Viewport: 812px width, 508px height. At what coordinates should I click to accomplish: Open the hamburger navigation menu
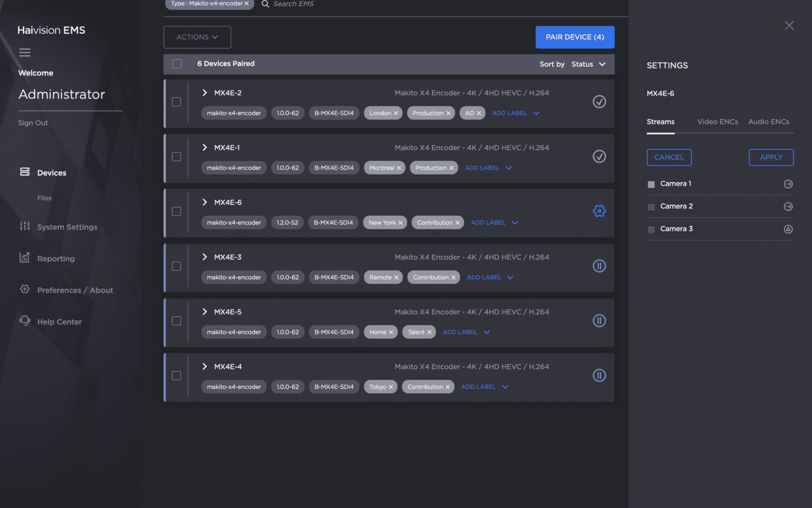point(25,52)
